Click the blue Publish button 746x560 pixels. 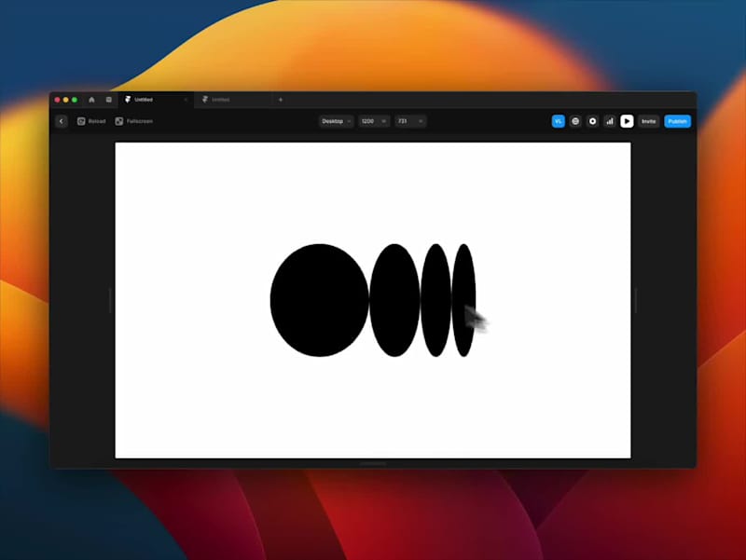pos(677,121)
